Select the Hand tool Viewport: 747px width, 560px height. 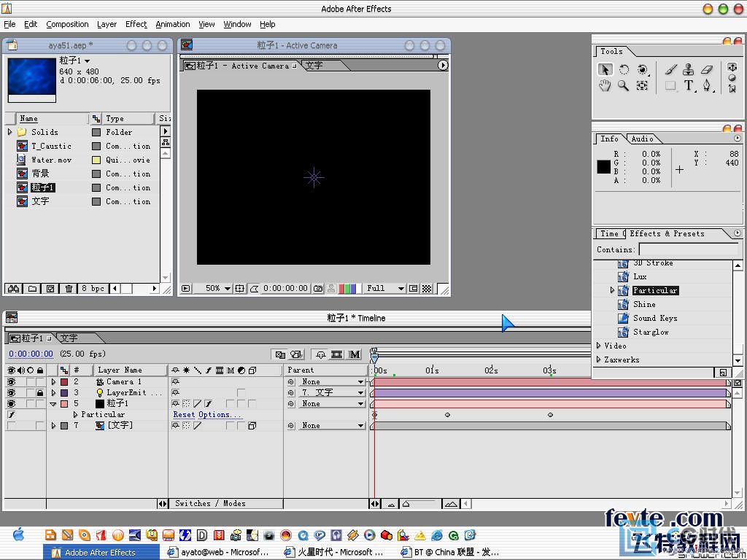click(x=605, y=86)
